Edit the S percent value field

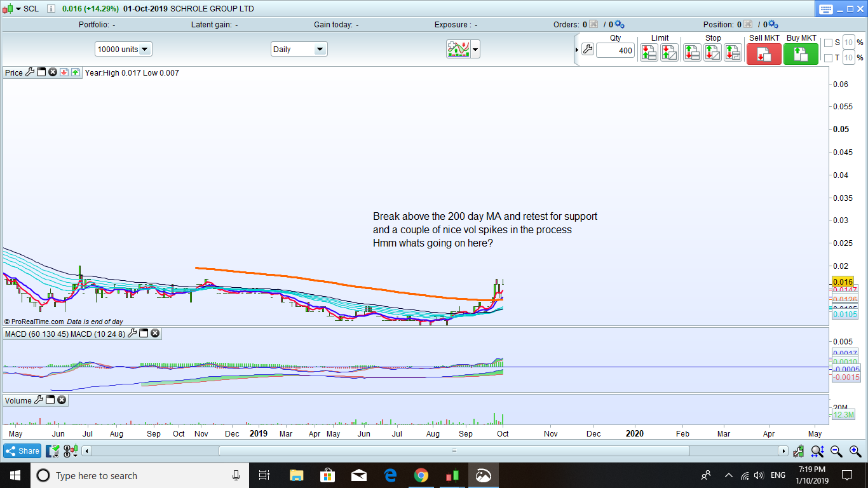[x=849, y=43]
